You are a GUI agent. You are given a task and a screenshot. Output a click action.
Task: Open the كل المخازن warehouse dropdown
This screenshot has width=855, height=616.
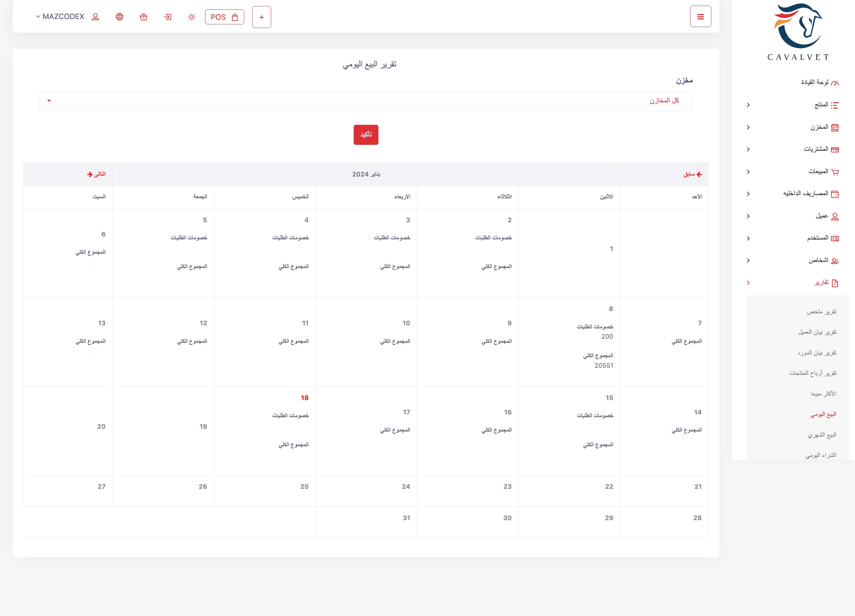coord(366,101)
